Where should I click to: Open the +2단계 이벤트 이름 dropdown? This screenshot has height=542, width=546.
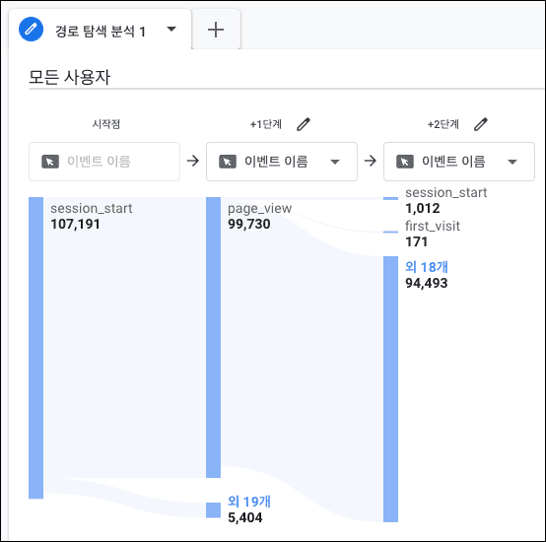click(x=459, y=162)
